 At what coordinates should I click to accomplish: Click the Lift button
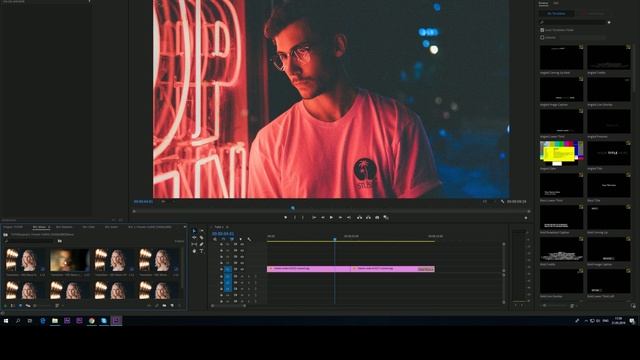(360, 218)
